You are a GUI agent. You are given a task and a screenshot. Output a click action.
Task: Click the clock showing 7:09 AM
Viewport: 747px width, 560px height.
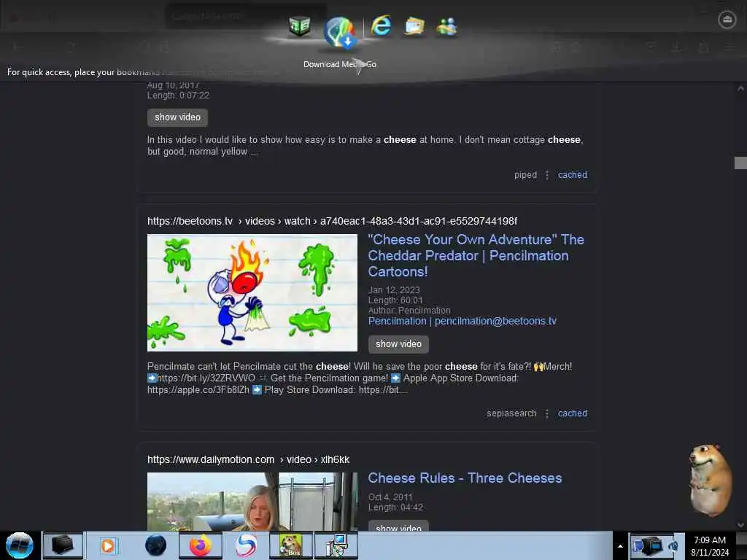(709, 540)
